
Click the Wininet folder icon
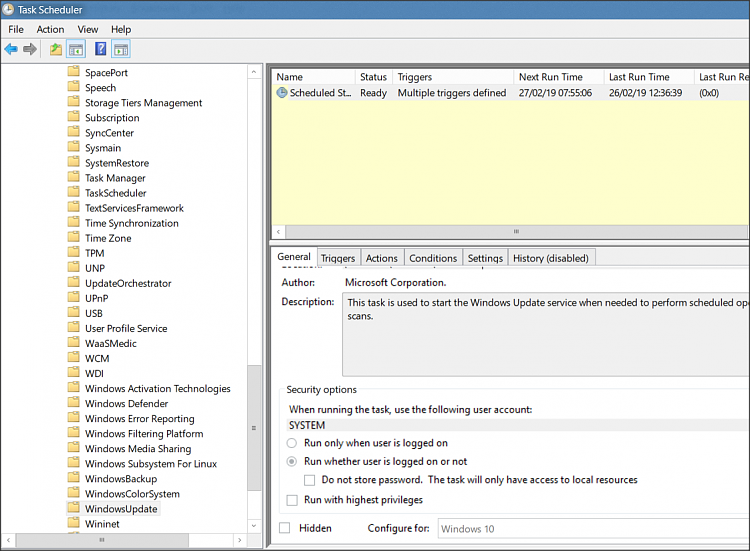pos(73,523)
